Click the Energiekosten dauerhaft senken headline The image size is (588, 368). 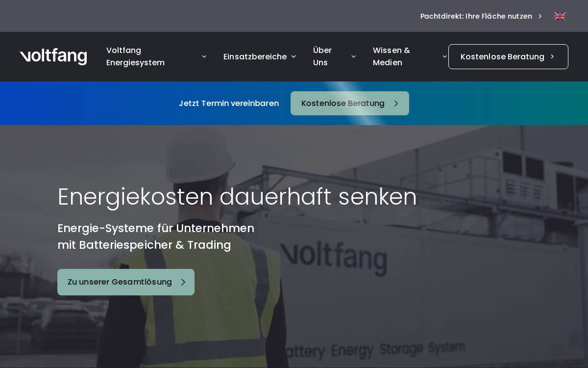(237, 197)
